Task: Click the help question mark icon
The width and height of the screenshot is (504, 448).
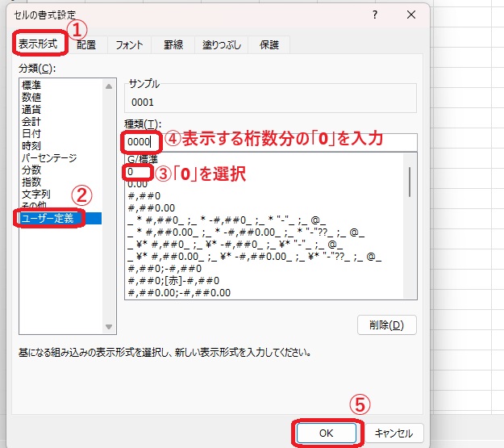Action: [x=375, y=15]
